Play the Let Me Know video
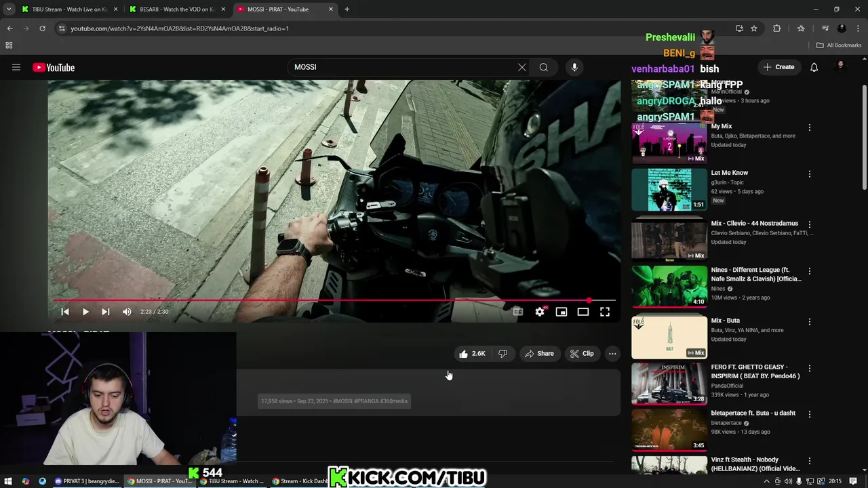This screenshot has width=868, height=488. tap(669, 189)
